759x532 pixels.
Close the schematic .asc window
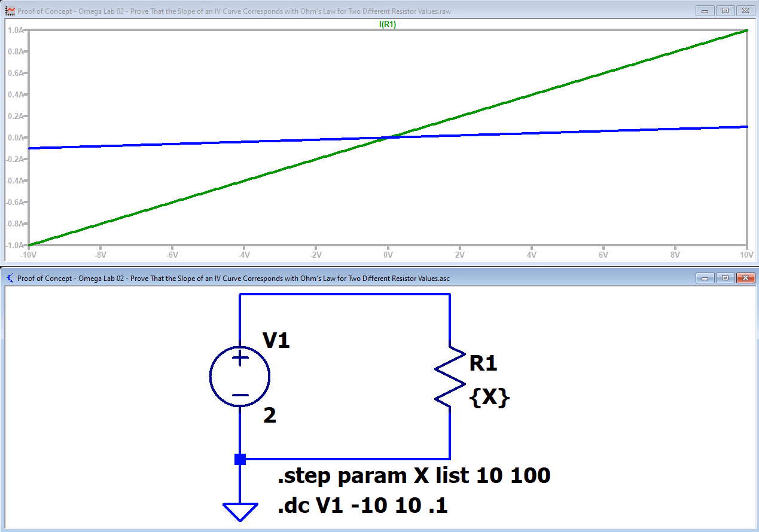(745, 278)
